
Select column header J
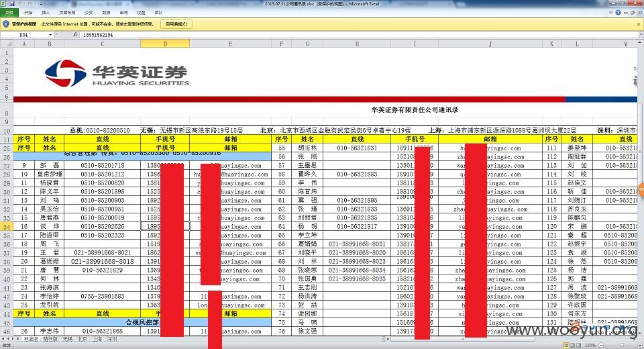tap(490, 44)
